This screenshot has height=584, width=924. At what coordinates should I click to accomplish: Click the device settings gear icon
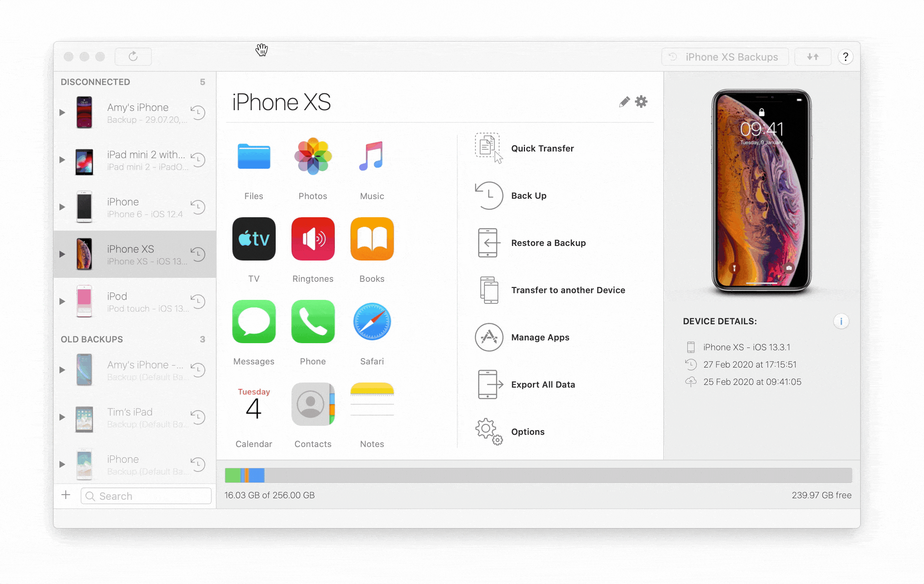(641, 102)
